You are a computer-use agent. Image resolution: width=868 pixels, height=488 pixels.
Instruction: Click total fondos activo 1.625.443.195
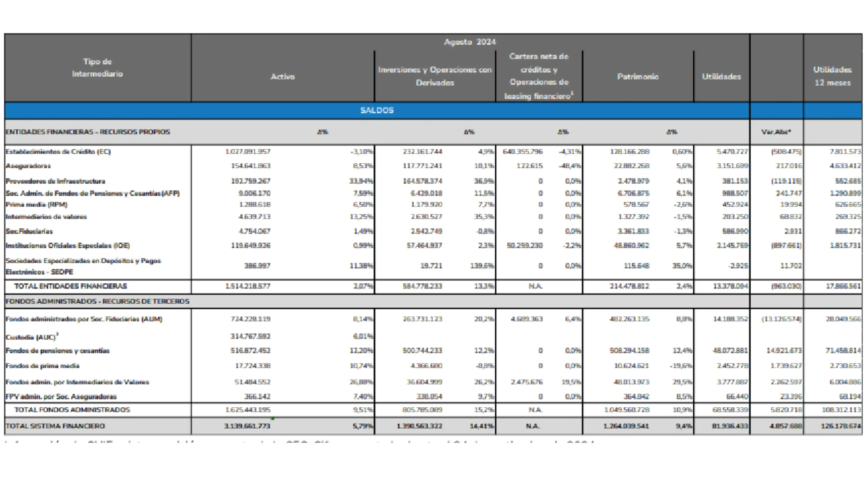click(248, 410)
